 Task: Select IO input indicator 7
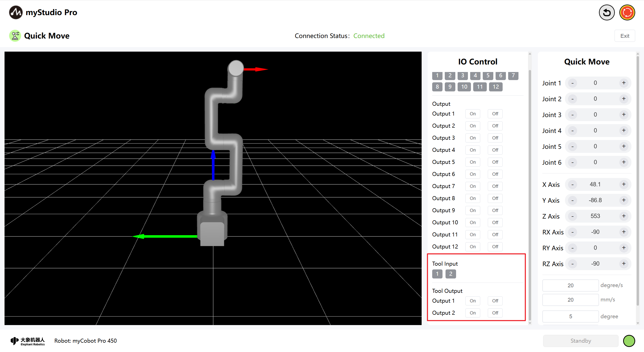point(513,76)
